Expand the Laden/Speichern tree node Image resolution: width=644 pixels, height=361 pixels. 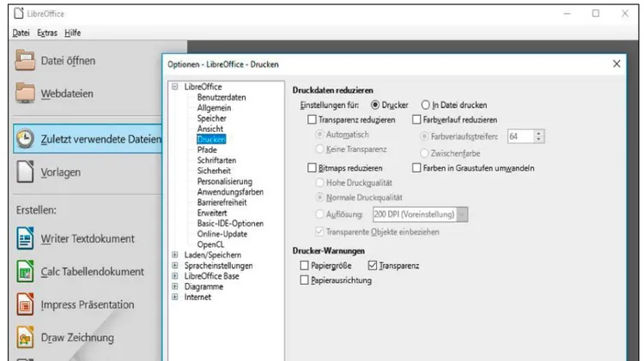coord(175,255)
